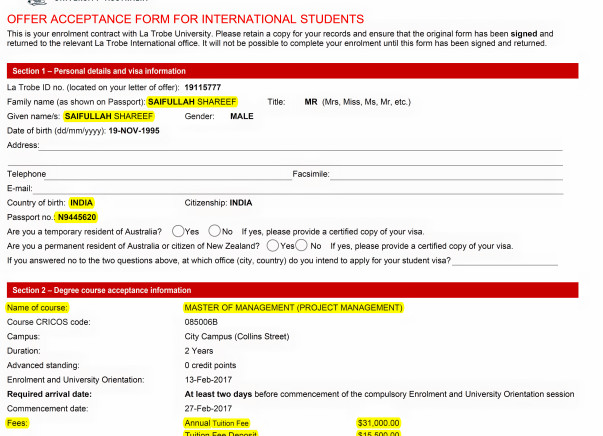Screen dimensions: 603x436
Task: Click advanced standing 0 credit points
Action: [x=210, y=365]
